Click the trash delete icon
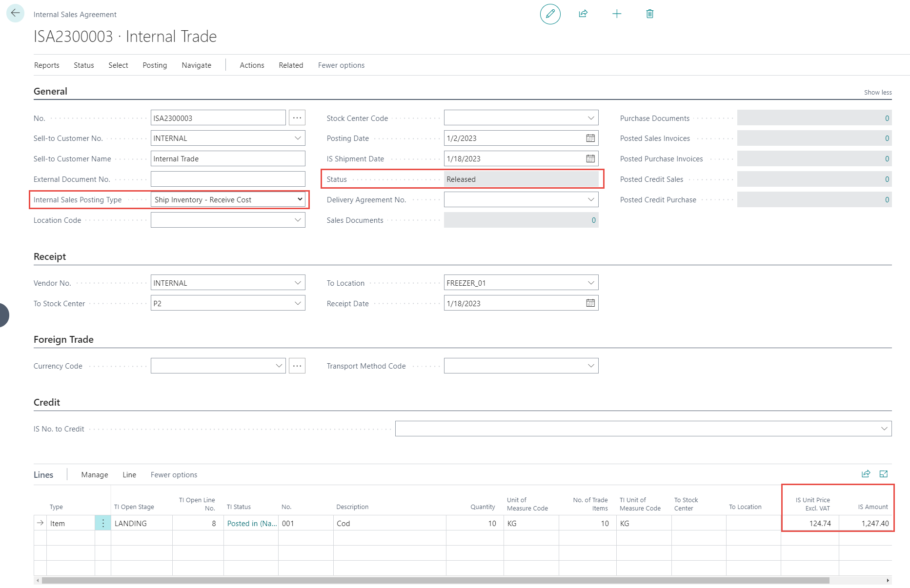Image resolution: width=910 pixels, height=588 pixels. coord(649,14)
